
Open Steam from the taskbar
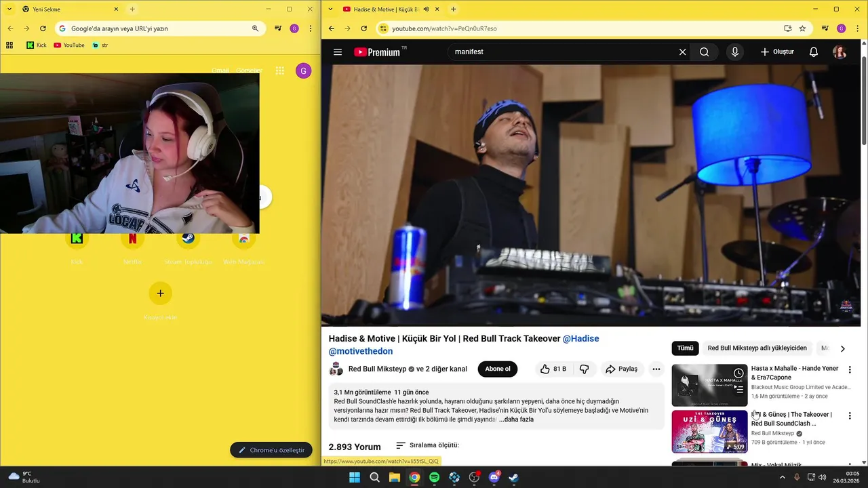click(x=514, y=477)
